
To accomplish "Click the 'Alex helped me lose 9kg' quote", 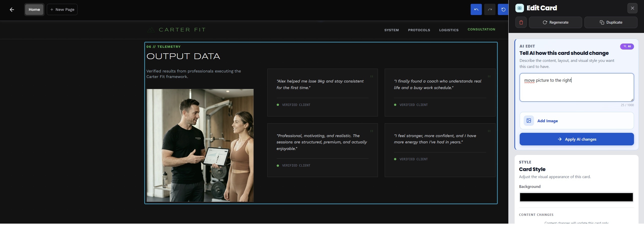I will [320, 85].
